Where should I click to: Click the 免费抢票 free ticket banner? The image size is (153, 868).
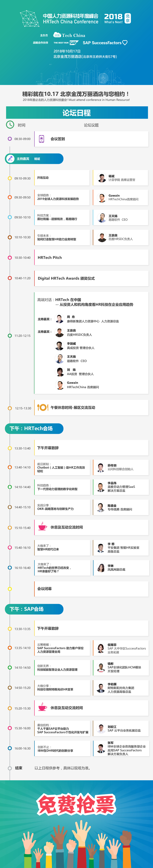(x=76, y=804)
